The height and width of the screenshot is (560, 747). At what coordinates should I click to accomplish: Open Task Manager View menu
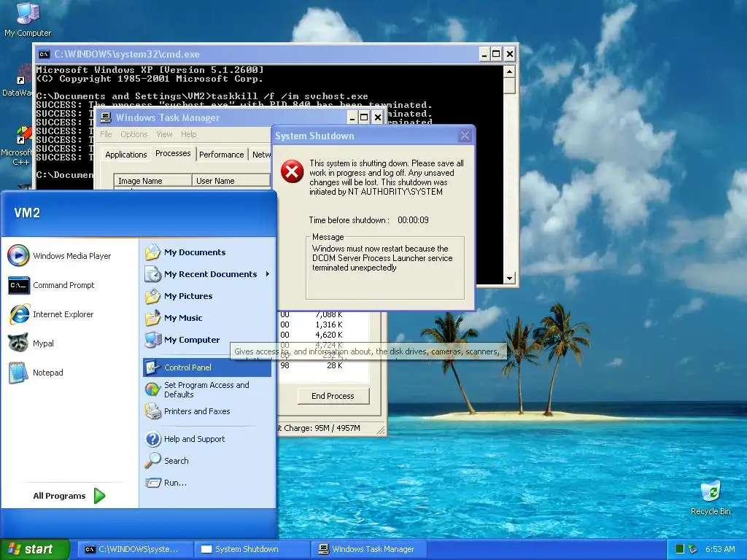pos(164,134)
